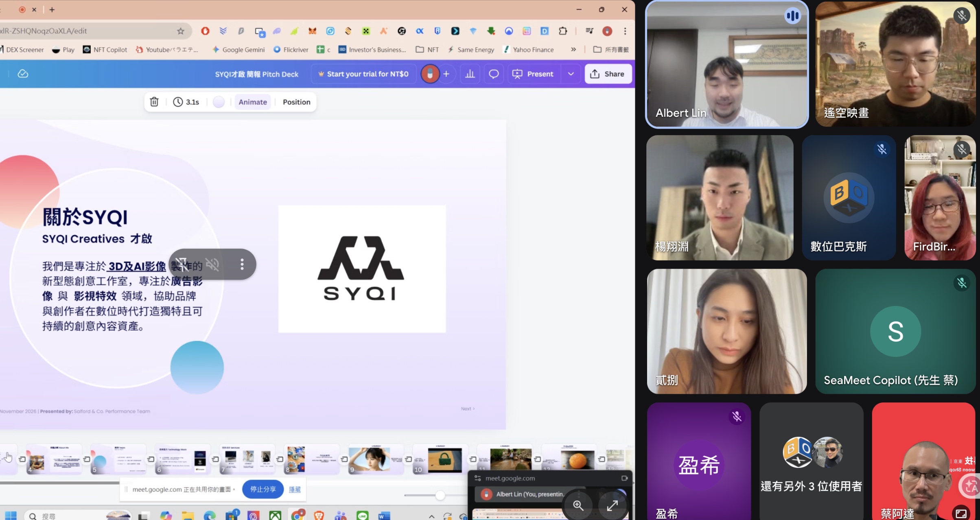Open the page background color swatch
This screenshot has width=980, height=520.
pos(219,102)
